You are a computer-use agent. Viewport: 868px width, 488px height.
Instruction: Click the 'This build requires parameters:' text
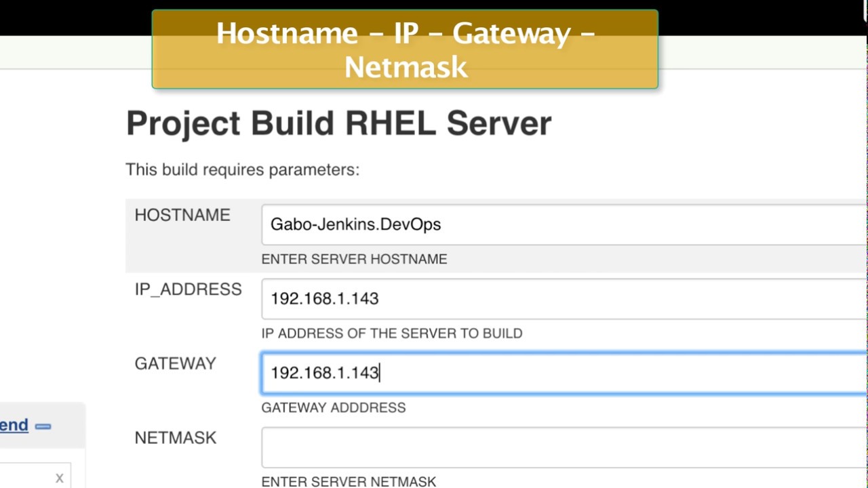[242, 170]
